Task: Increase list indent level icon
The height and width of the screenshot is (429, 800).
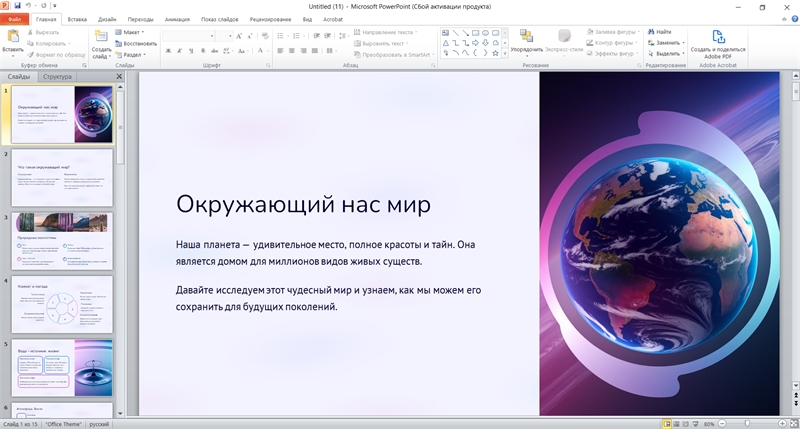Action: (x=328, y=36)
